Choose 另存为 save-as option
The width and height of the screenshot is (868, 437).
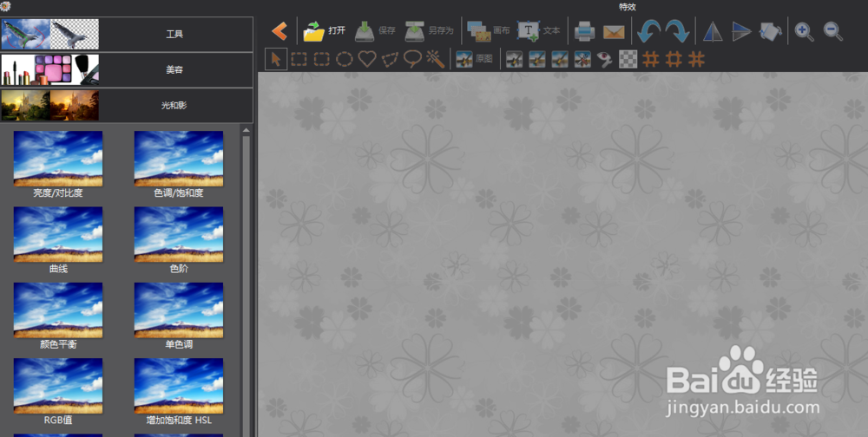tap(429, 31)
